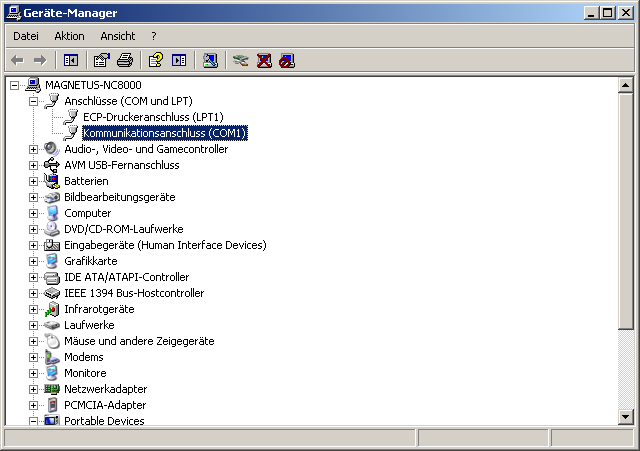Click the battery icon beside Batterien

[x=52, y=181]
